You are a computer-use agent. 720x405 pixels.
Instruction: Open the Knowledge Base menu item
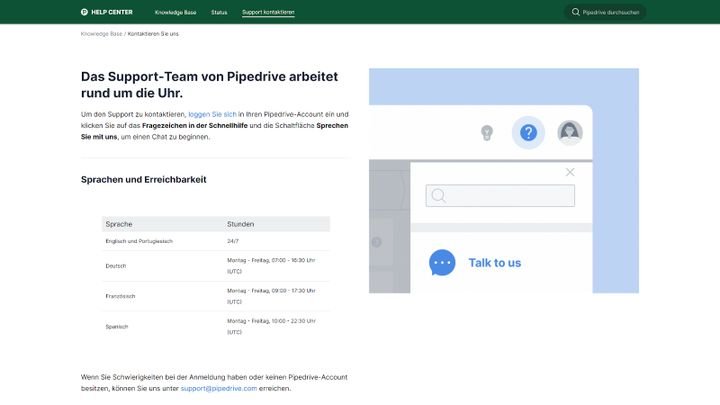tap(175, 12)
